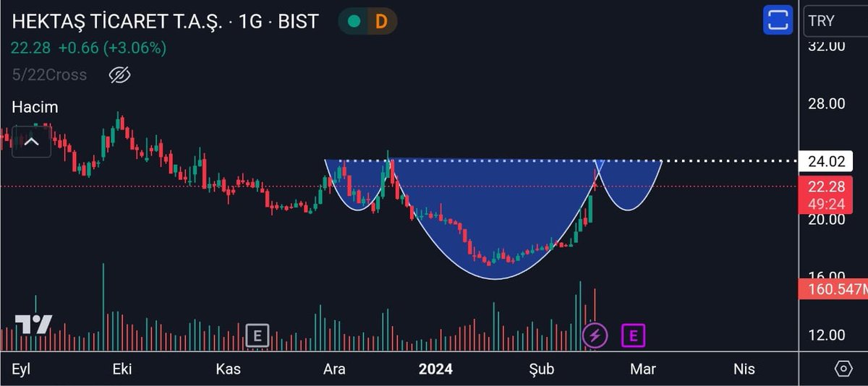This screenshot has width=868, height=386.
Task: Open the gray E earnings marker near Kas
Action: coord(257,335)
